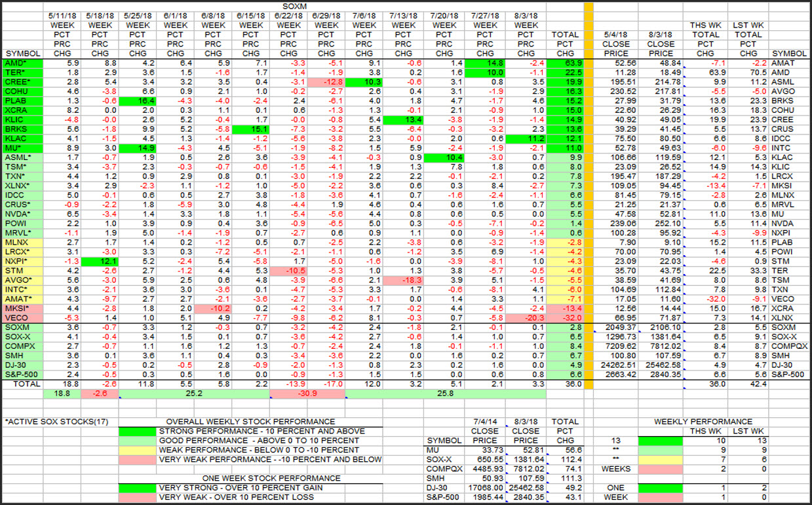
Task: Click the 7/13/18 date header
Action: click(404, 15)
